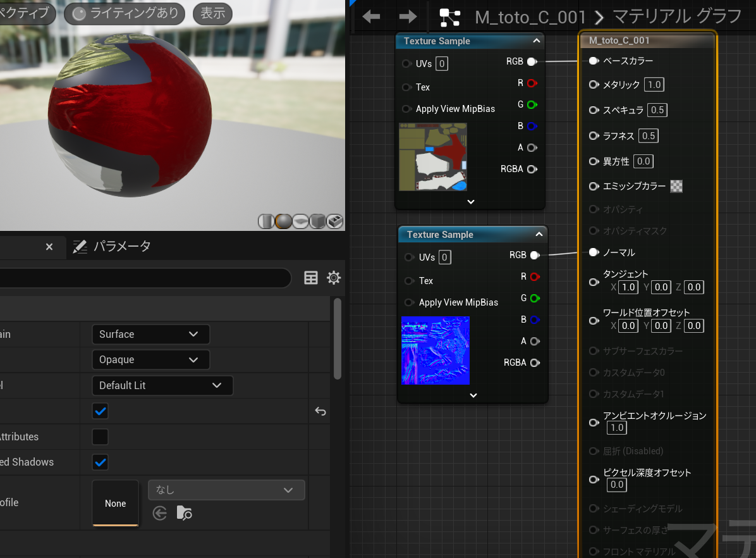Click green G pin of first Texture Sample
The width and height of the screenshot is (756, 558).
click(532, 105)
